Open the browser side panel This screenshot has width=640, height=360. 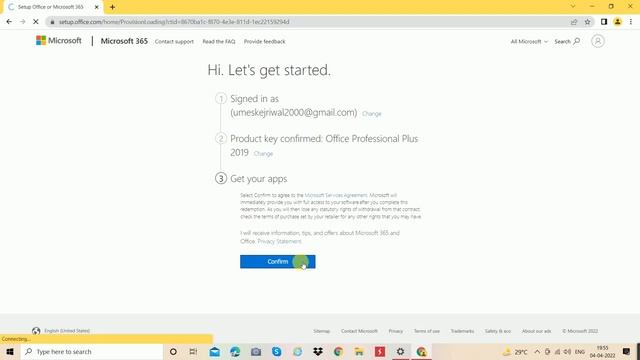pos(604,22)
